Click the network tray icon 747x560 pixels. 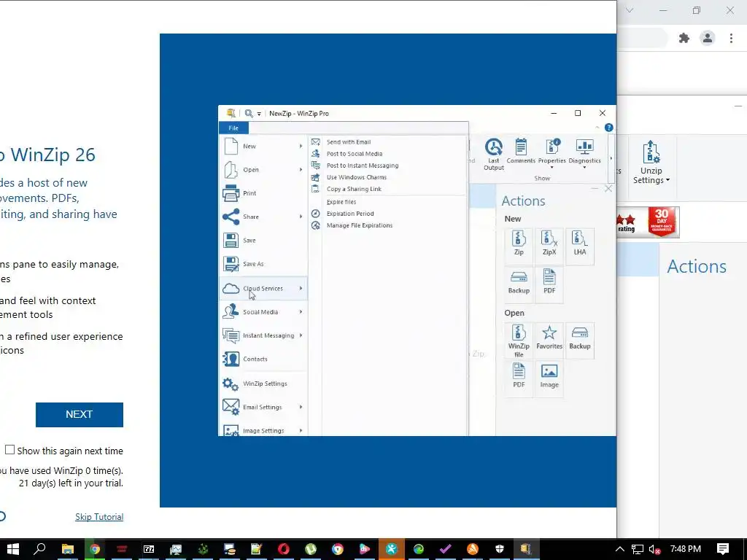click(x=638, y=550)
